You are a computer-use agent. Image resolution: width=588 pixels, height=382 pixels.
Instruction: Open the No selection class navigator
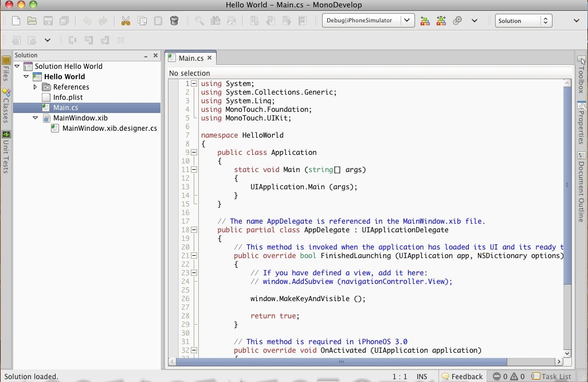189,73
